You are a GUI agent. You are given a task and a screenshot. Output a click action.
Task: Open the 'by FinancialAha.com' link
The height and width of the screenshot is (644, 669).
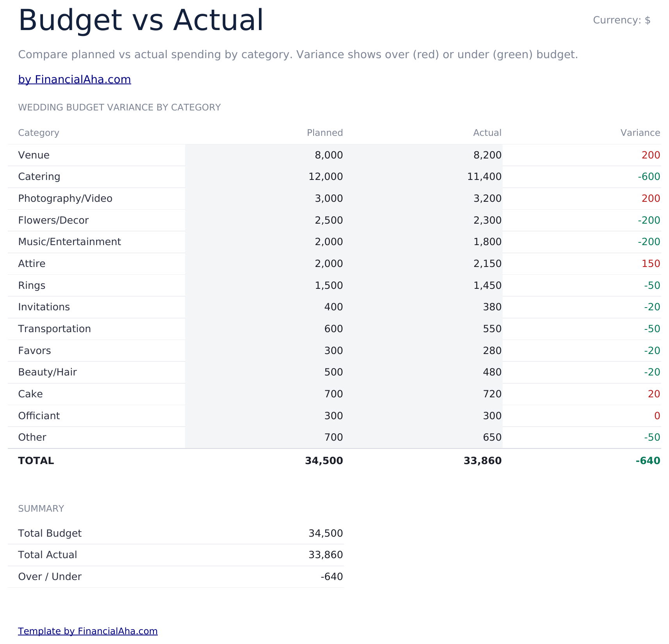pos(75,80)
